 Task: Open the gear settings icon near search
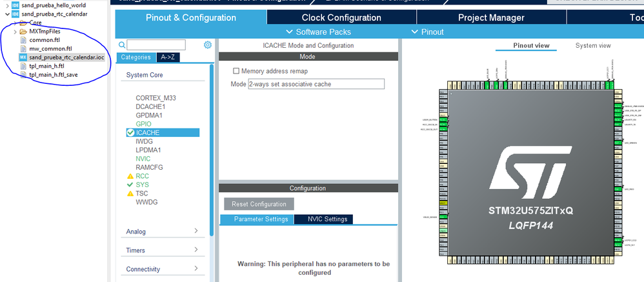(207, 45)
